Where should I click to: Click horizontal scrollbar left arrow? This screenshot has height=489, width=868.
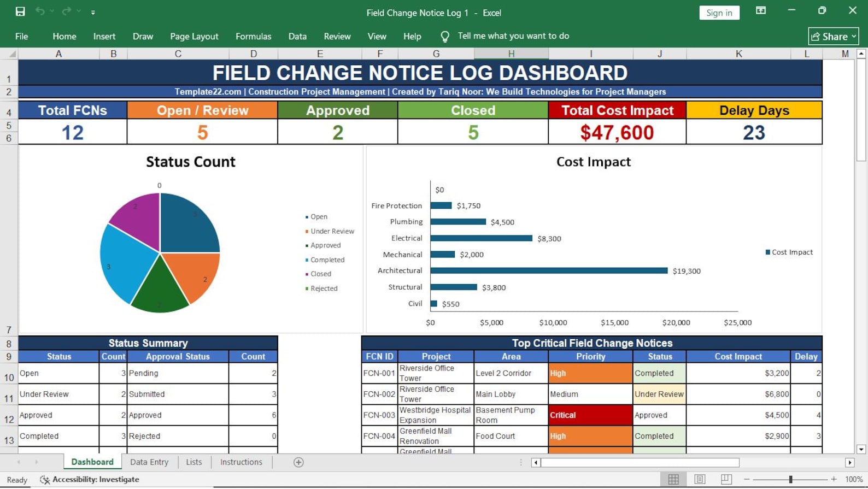[x=536, y=463]
